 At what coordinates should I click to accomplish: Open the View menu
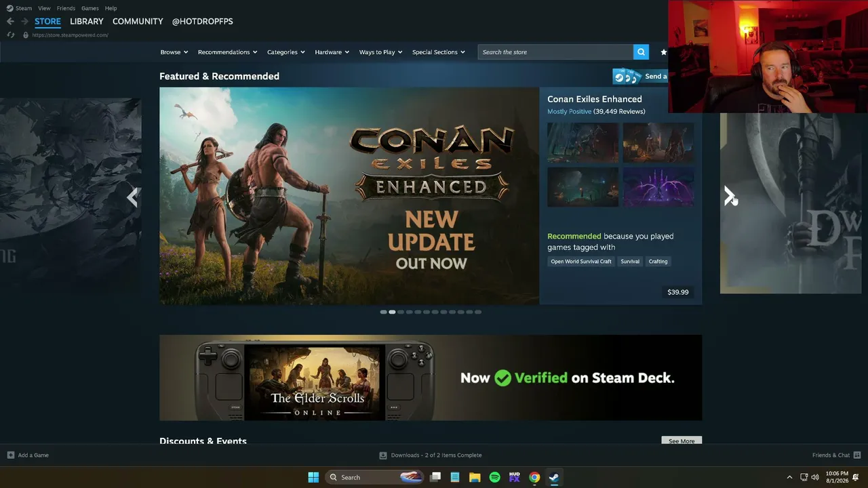tap(44, 8)
